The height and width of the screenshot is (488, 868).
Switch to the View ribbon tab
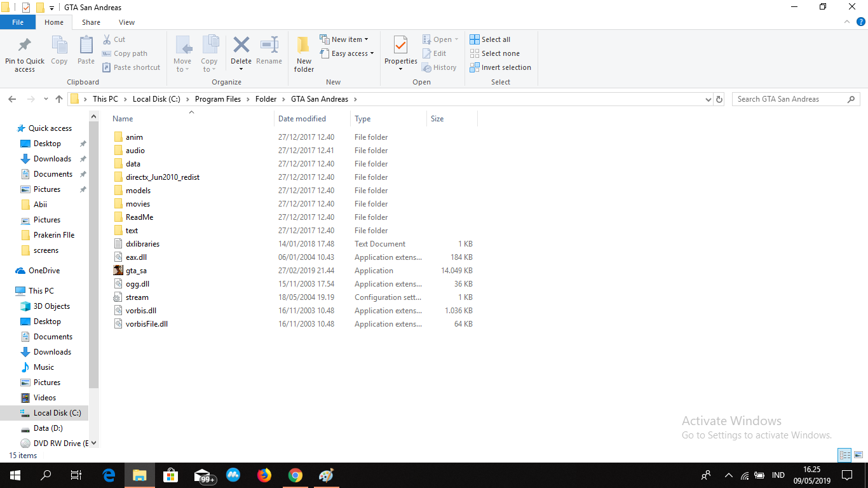[x=127, y=22]
